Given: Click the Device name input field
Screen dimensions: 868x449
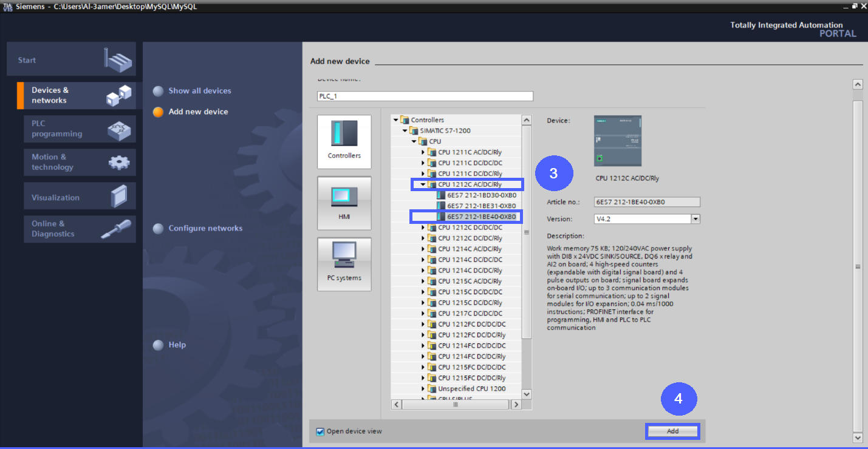Looking at the screenshot, I should 425,96.
